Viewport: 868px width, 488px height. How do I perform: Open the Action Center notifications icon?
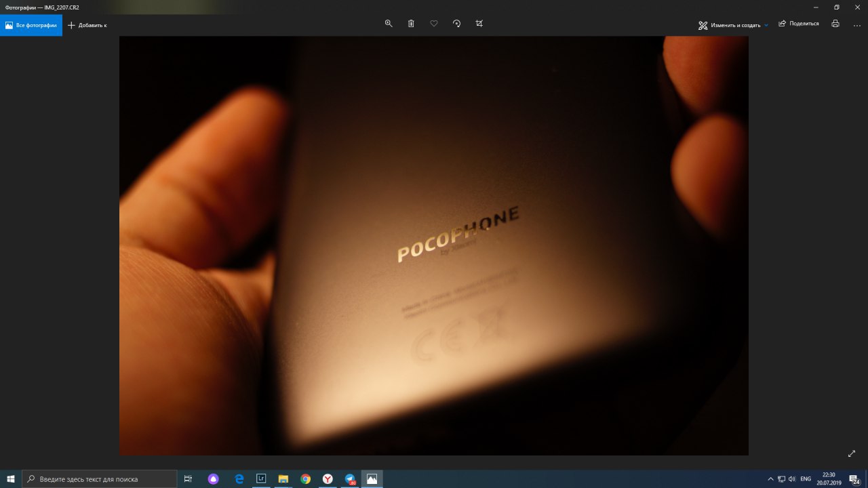tap(854, 479)
